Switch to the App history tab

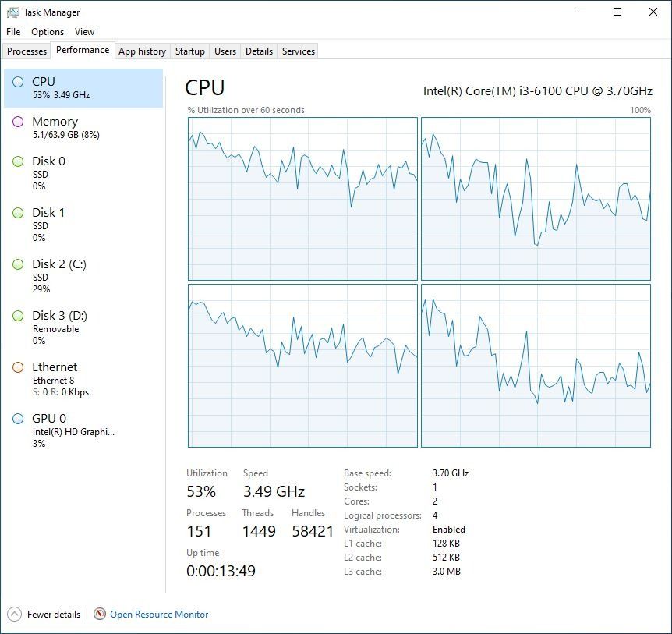[143, 51]
